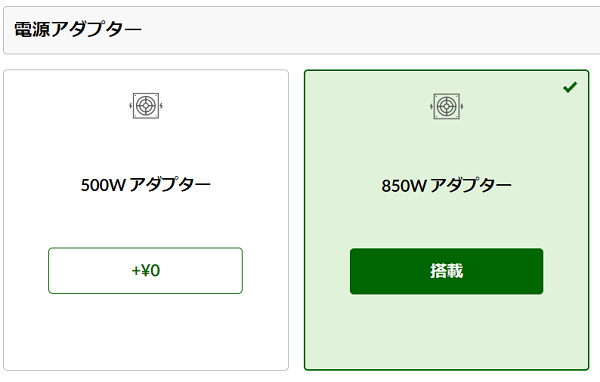Screen dimensions: 600x382
Task: Click empty space below the +¥0 button
Action: [x=145, y=331]
